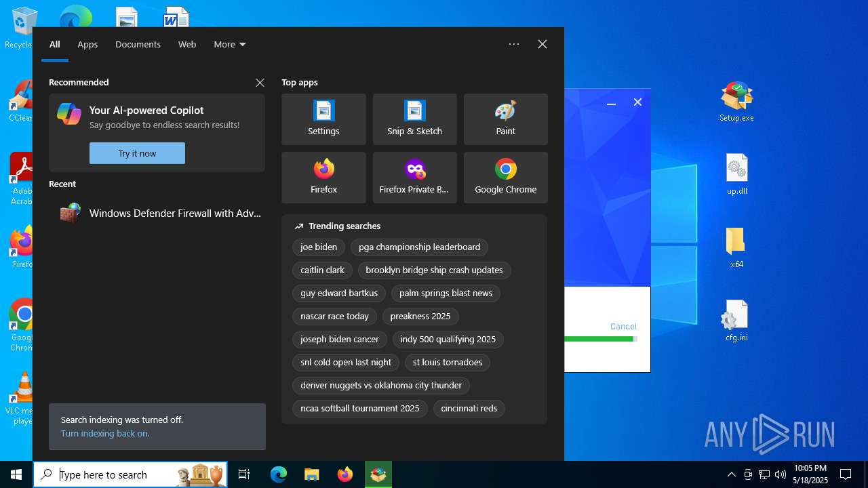Open File Explorer from taskbar
Screen dimensions: 868x488
click(311, 474)
